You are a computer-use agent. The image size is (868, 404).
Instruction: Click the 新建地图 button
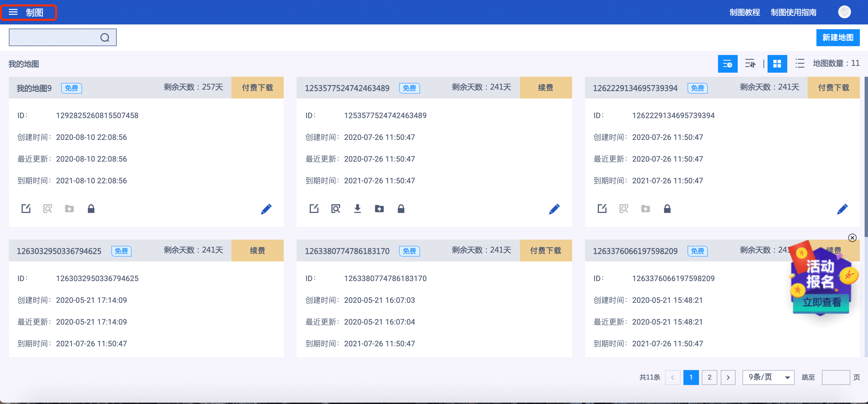[837, 37]
